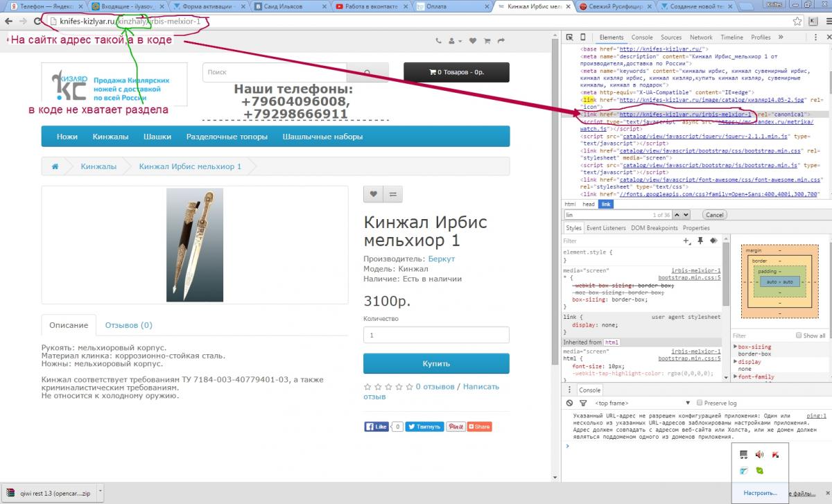This screenshot has width=832, height=504.
Task: Click the compare product icon button
Action: click(x=392, y=195)
